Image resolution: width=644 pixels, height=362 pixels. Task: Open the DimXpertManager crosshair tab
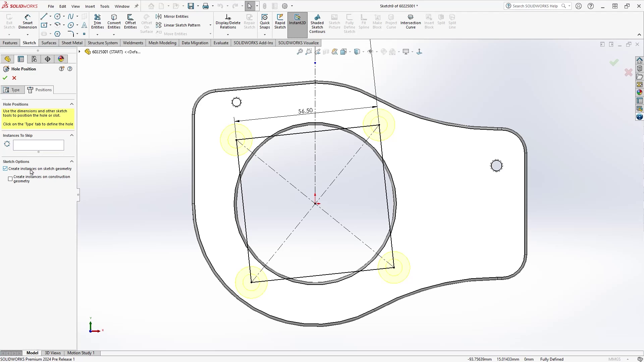click(x=48, y=59)
